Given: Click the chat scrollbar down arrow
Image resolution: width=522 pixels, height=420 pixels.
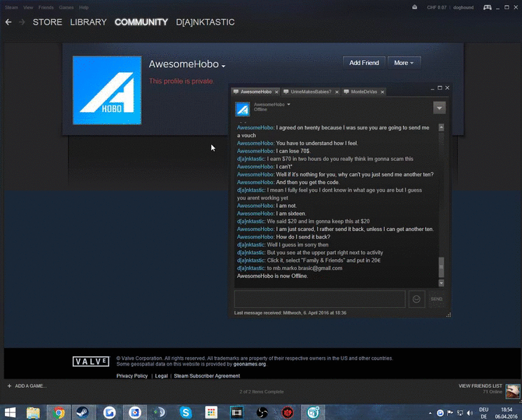Looking at the screenshot, I should [441, 283].
